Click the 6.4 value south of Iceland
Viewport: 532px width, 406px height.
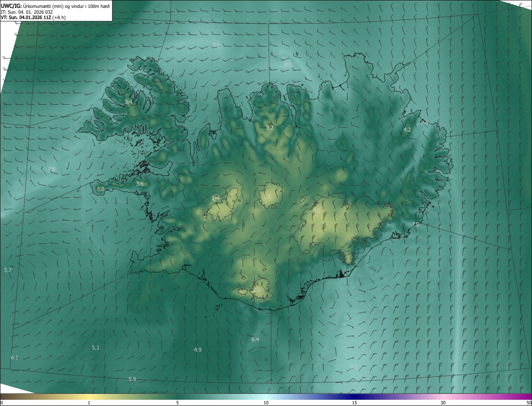[255, 340]
